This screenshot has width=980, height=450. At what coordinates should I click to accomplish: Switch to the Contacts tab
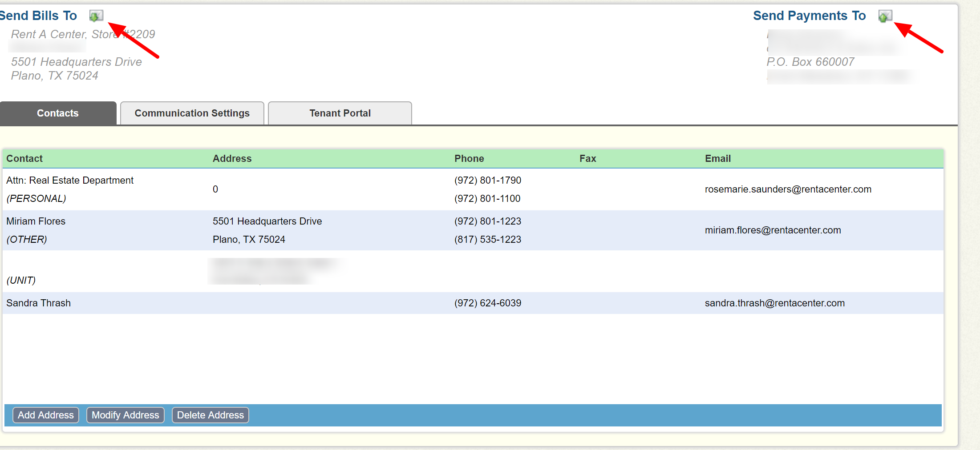(x=58, y=113)
